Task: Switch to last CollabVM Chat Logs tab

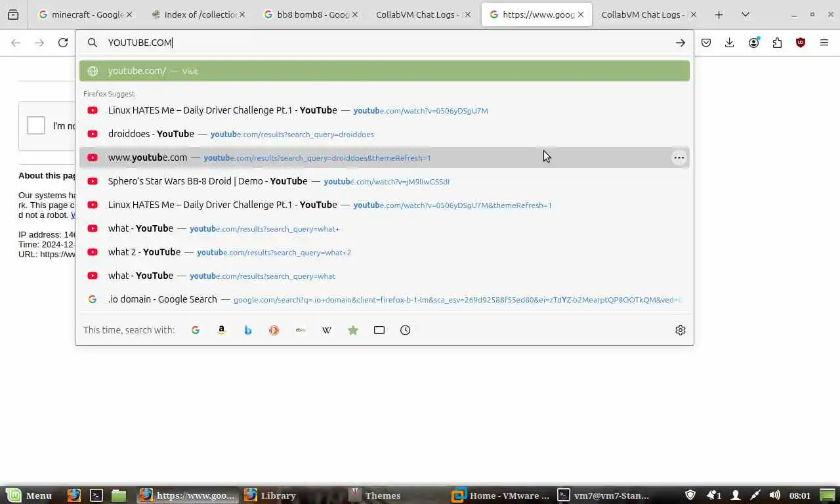Action: 648,14
